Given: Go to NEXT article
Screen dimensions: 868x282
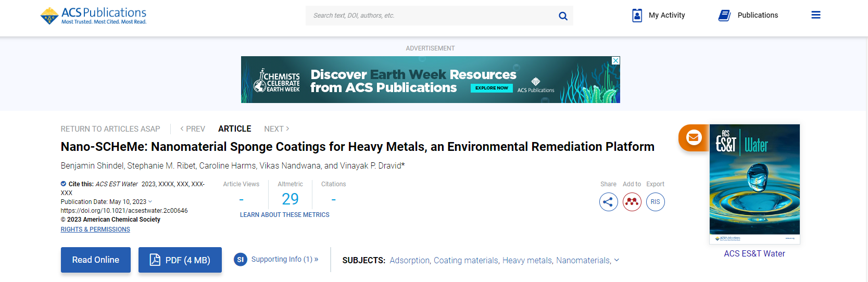Looking at the screenshot, I should [276, 129].
